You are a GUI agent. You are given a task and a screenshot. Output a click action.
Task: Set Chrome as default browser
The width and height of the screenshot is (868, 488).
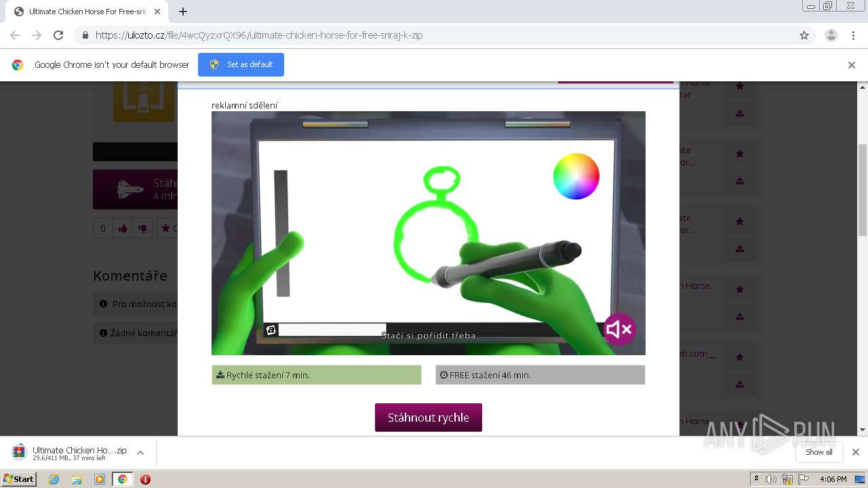point(241,64)
